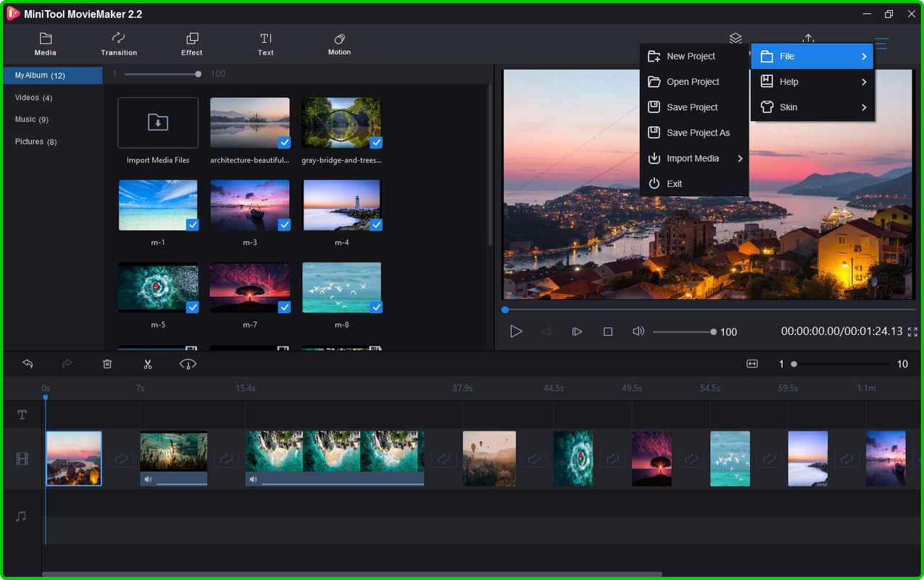Select Save Project menu entry

(x=694, y=107)
